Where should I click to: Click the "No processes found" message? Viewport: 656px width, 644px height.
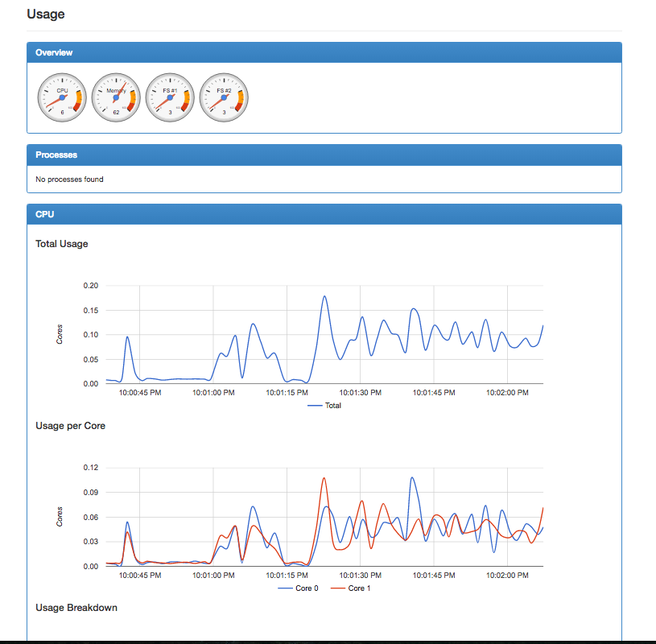[69, 180]
